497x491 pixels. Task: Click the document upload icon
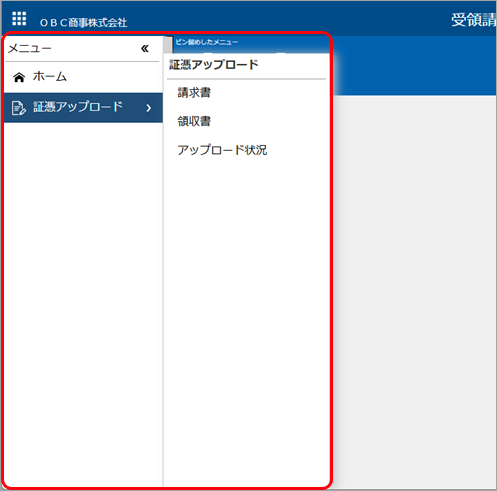(x=19, y=108)
